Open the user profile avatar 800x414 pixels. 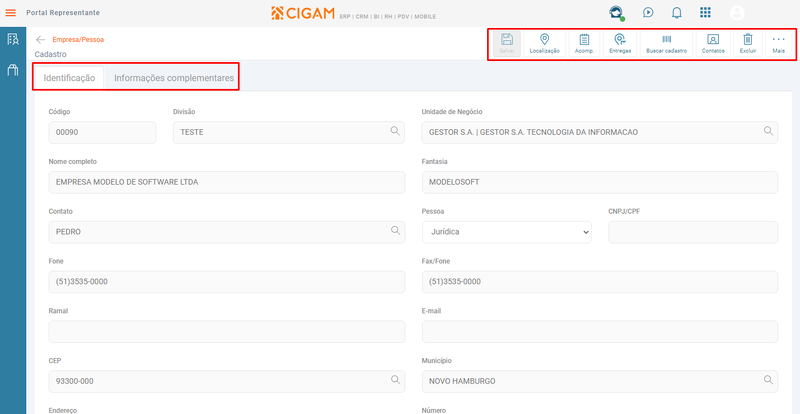click(737, 13)
